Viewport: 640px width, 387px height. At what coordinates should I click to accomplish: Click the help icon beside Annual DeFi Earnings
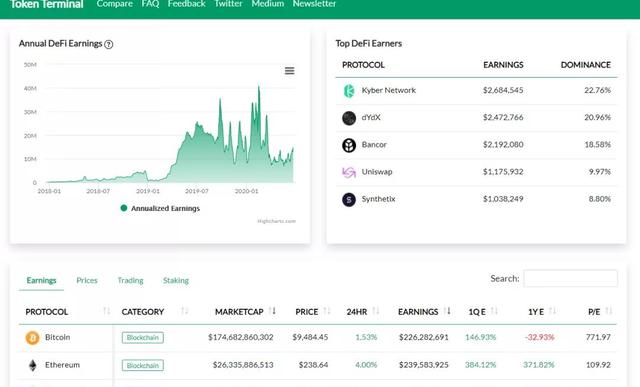109,44
